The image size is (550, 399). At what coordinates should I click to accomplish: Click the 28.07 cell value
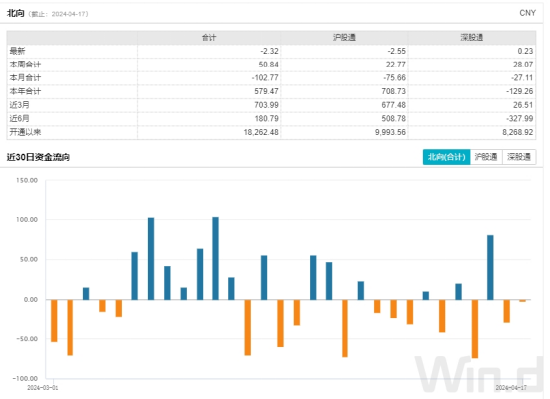[x=523, y=65]
